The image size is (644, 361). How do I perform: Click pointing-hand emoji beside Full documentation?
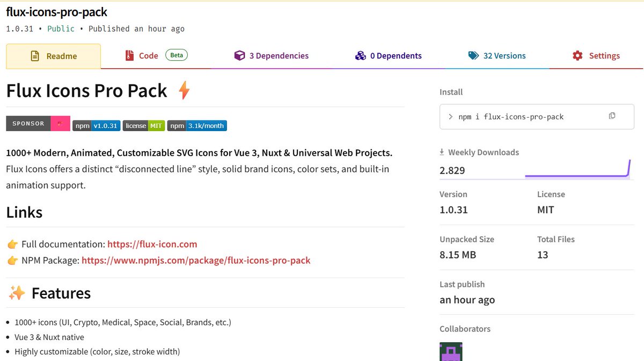point(13,244)
